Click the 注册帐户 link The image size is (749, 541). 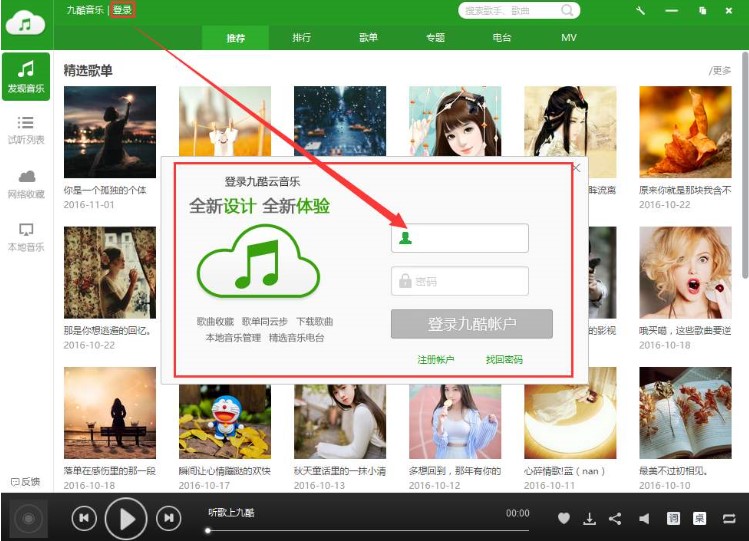436,360
